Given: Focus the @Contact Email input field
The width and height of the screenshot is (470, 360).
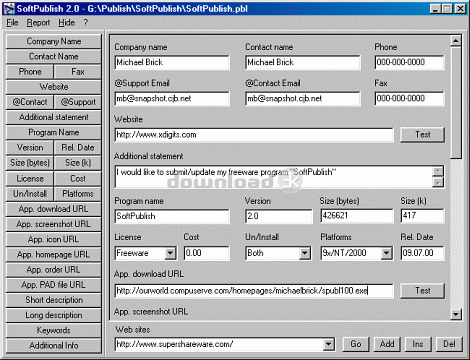Looking at the screenshot, I should pos(303,99).
